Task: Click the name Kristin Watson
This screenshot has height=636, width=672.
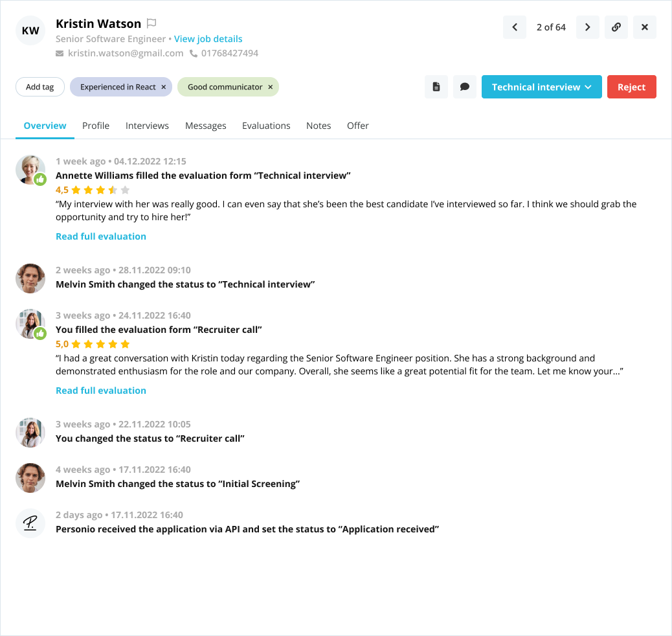Action: pos(98,23)
